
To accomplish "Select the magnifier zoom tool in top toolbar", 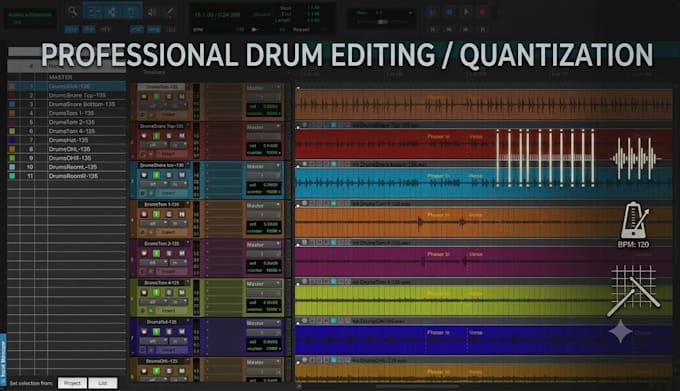I will tap(73, 12).
